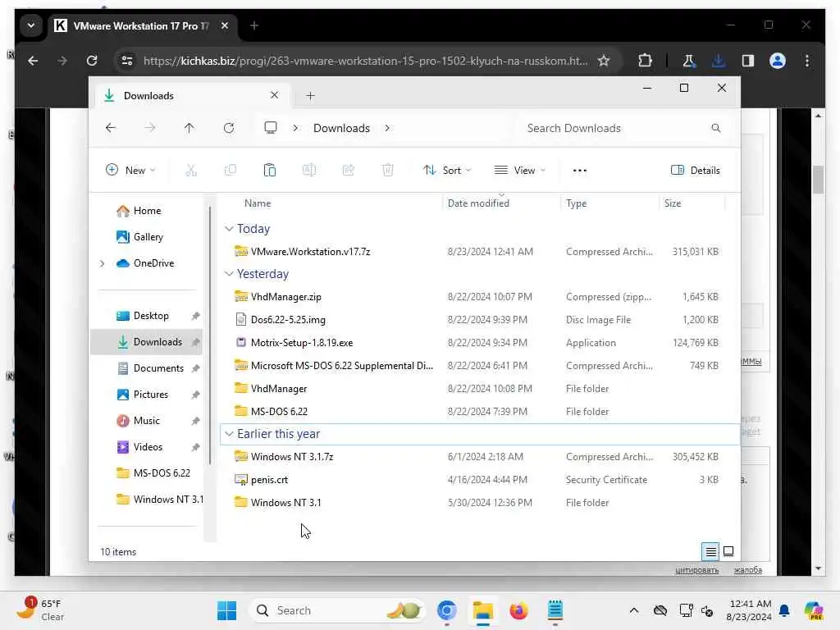Refresh the Downloads folder view

(229, 128)
